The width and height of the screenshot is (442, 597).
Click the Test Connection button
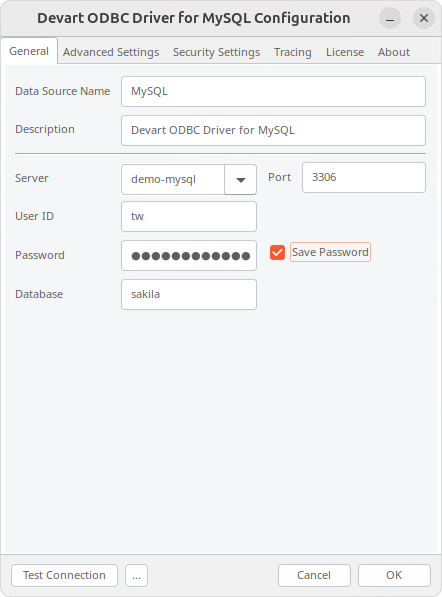pyautogui.click(x=64, y=575)
